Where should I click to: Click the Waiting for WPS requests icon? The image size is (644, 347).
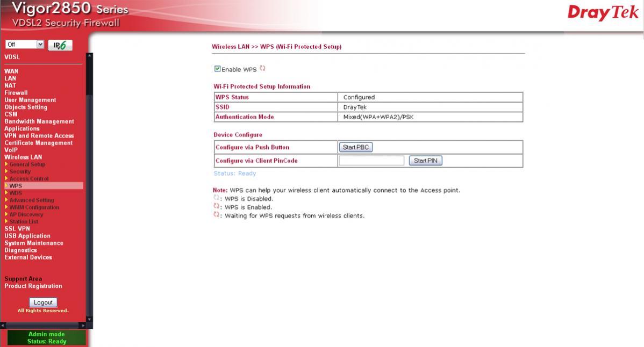[217, 215]
